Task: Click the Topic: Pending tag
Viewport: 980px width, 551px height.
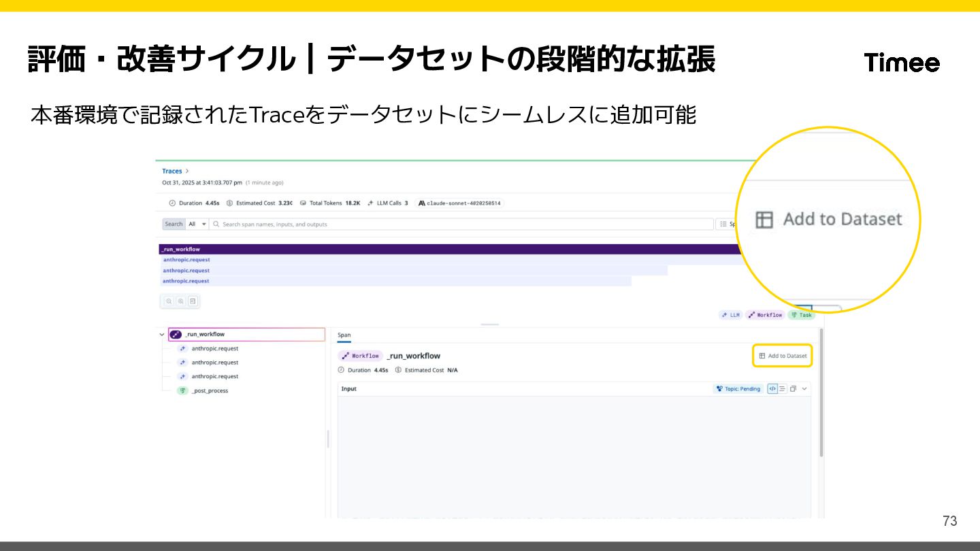Action: 738,389
